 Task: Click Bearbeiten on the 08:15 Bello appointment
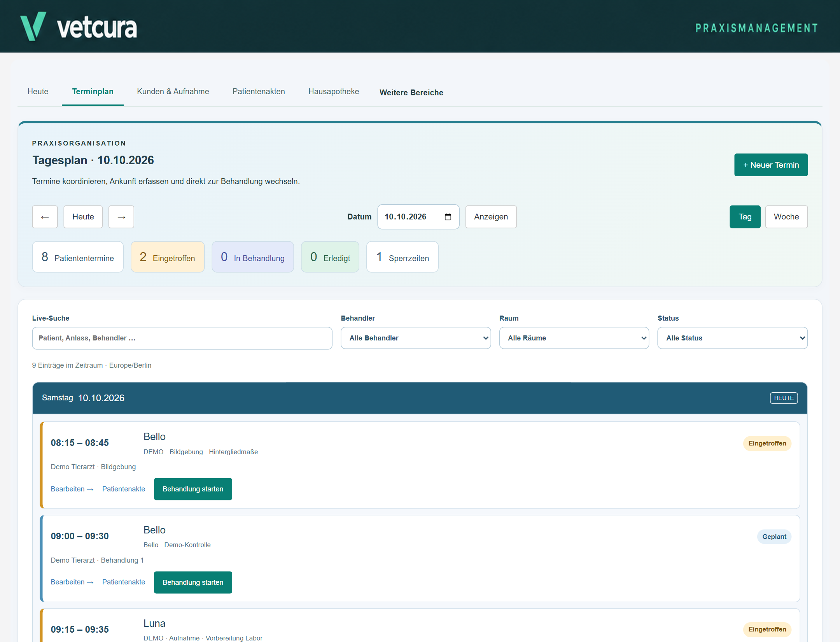[x=72, y=489]
